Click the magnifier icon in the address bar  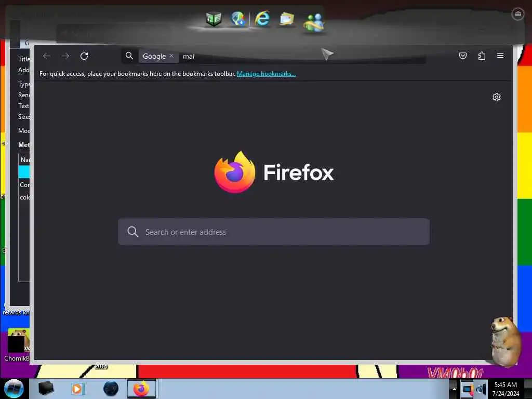(129, 56)
